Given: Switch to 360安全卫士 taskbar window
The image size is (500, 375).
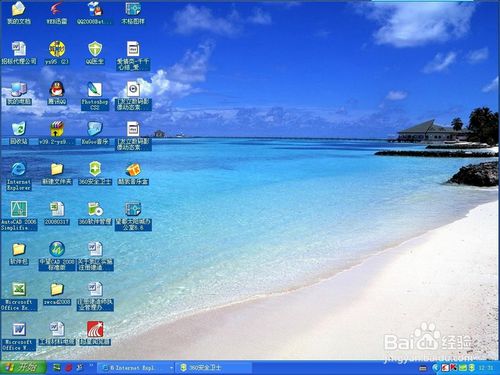Looking at the screenshot, I should pos(214,368).
